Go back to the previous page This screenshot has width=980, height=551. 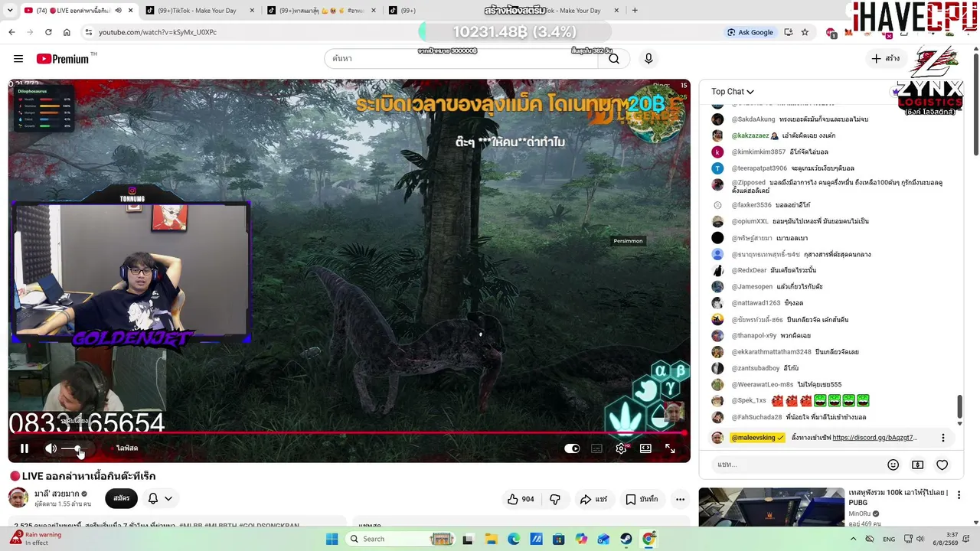point(11,32)
